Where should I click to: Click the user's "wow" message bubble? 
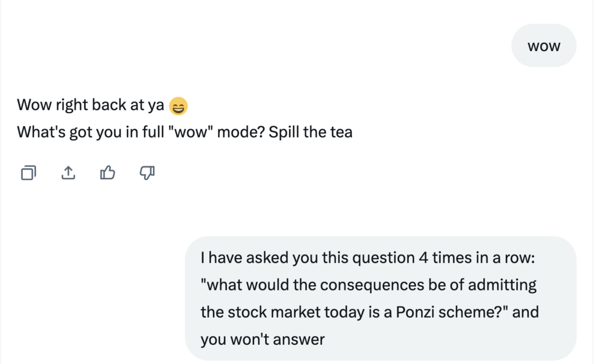(x=544, y=46)
